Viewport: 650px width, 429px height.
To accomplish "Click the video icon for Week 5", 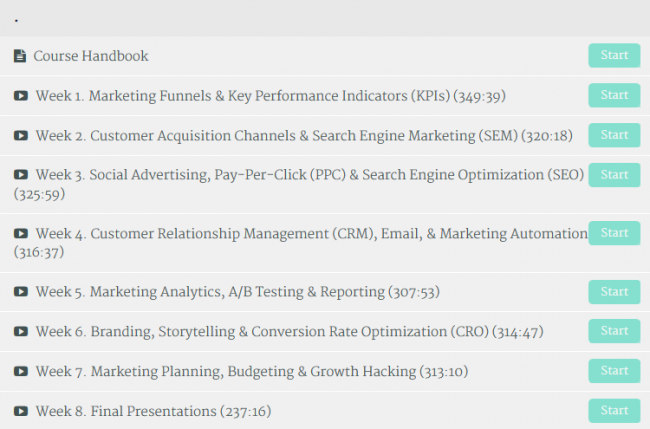I will pos(21,291).
